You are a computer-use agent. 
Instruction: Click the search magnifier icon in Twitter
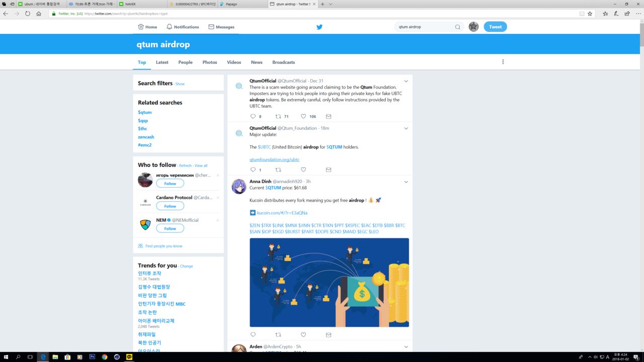[x=457, y=27]
